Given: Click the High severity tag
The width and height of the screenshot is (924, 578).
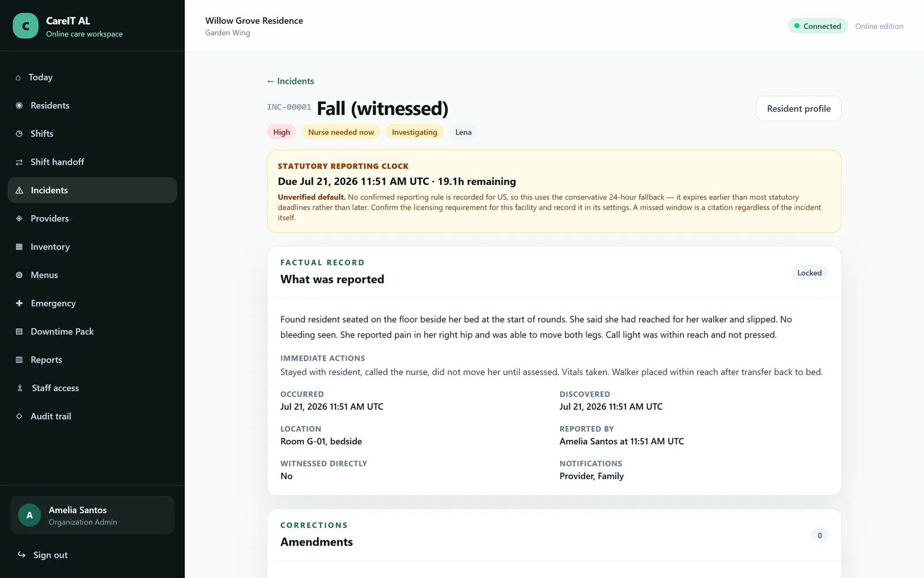Looking at the screenshot, I should 282,132.
